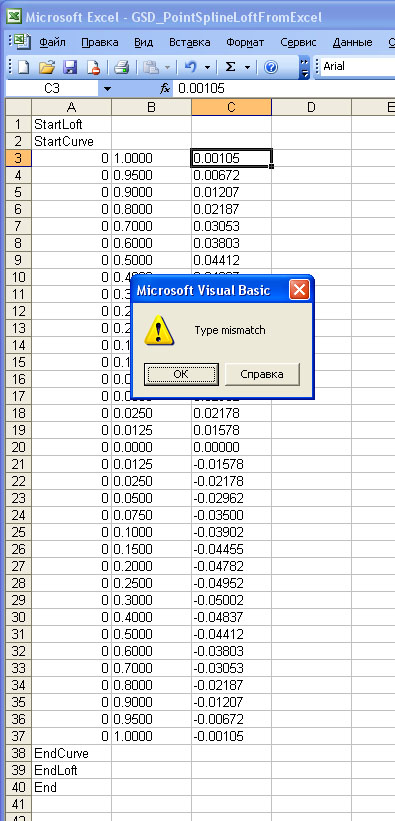Open the Paste options dropdown arrow

(x=167, y=67)
